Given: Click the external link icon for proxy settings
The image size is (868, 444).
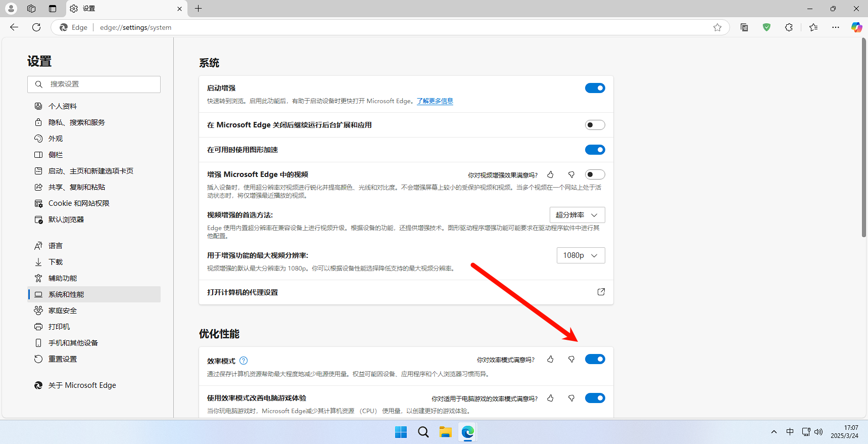Looking at the screenshot, I should 601,292.
